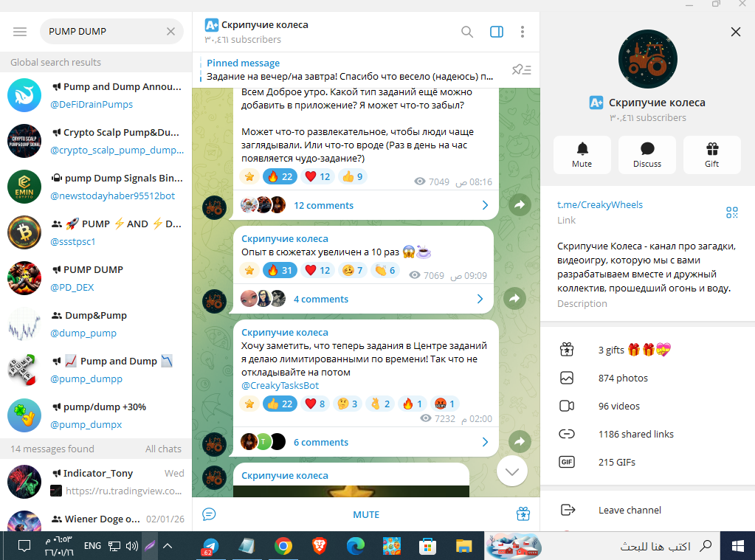This screenshot has width=755, height=560.
Task: Open 96 videos media
Action: (648, 406)
